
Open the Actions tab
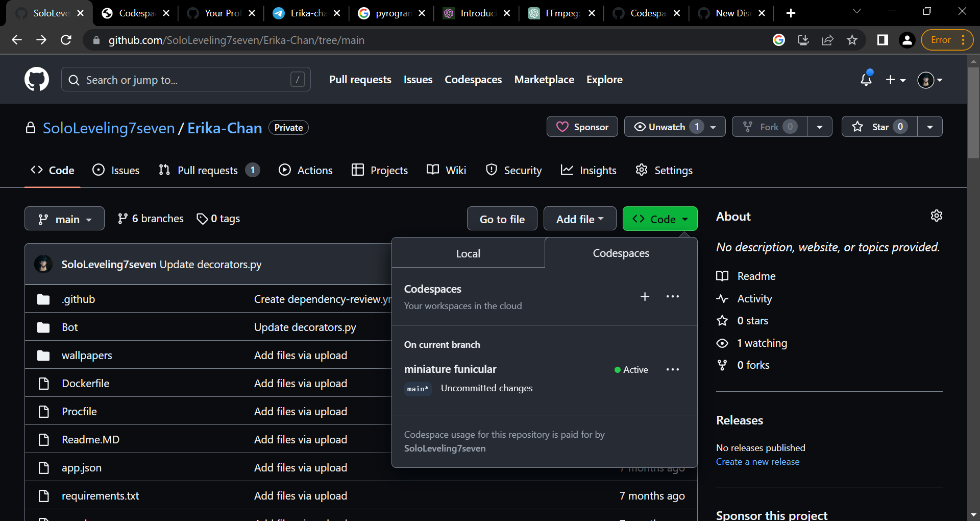click(x=306, y=170)
